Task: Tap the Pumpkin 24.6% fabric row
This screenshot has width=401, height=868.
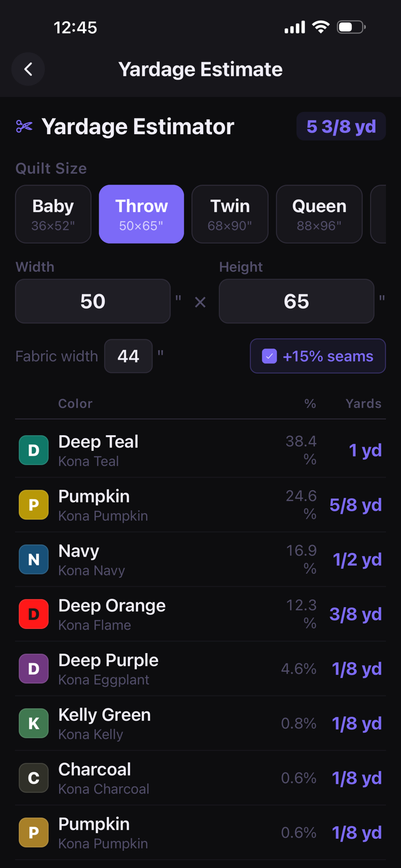Action: 200,505
